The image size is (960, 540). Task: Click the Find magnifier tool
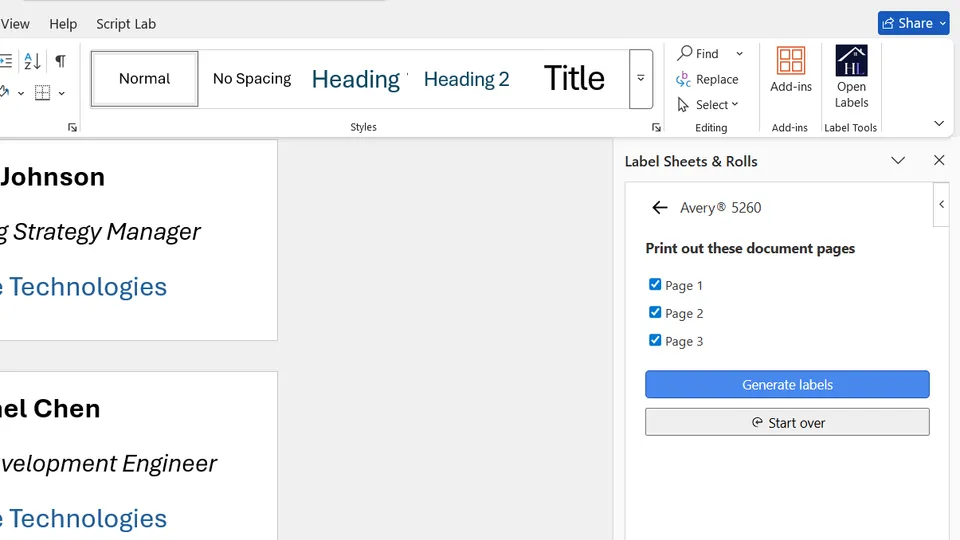click(698, 53)
